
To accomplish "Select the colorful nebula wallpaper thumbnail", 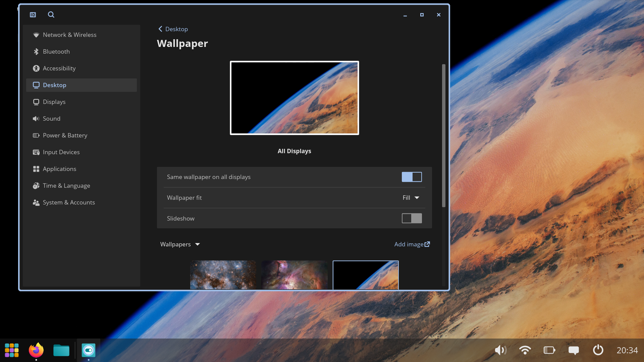I will pos(294,275).
